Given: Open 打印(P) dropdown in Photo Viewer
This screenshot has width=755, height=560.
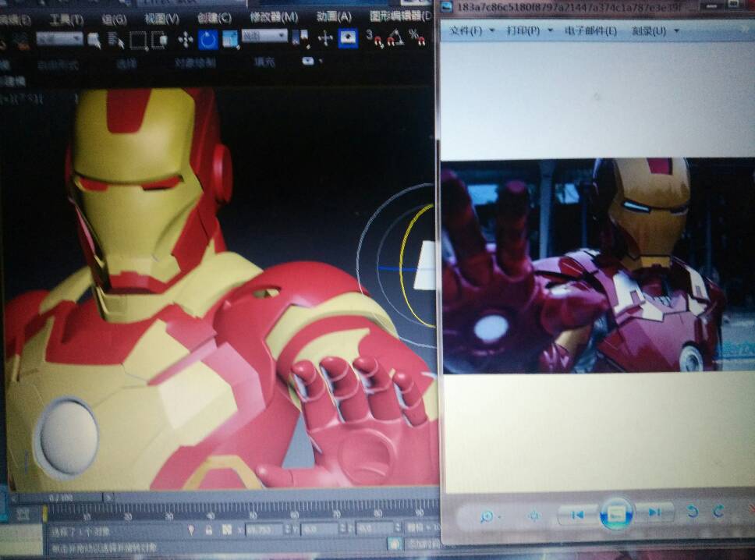Looking at the screenshot, I should pos(529,31).
